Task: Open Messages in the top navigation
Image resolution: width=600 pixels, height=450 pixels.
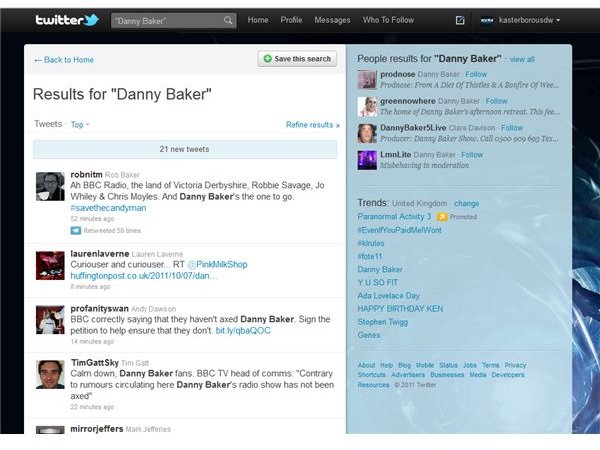Action: coord(332,20)
